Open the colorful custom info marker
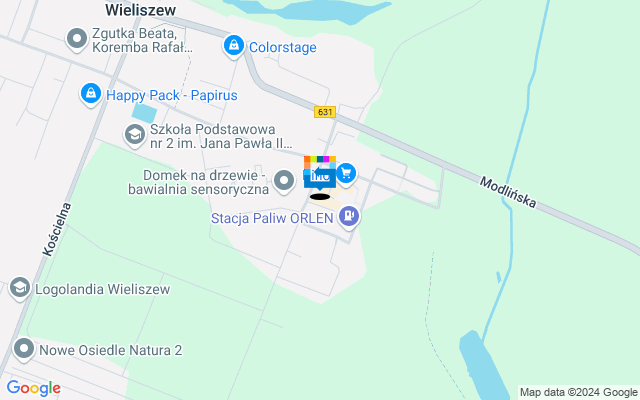640x400 pixels. [x=320, y=173]
